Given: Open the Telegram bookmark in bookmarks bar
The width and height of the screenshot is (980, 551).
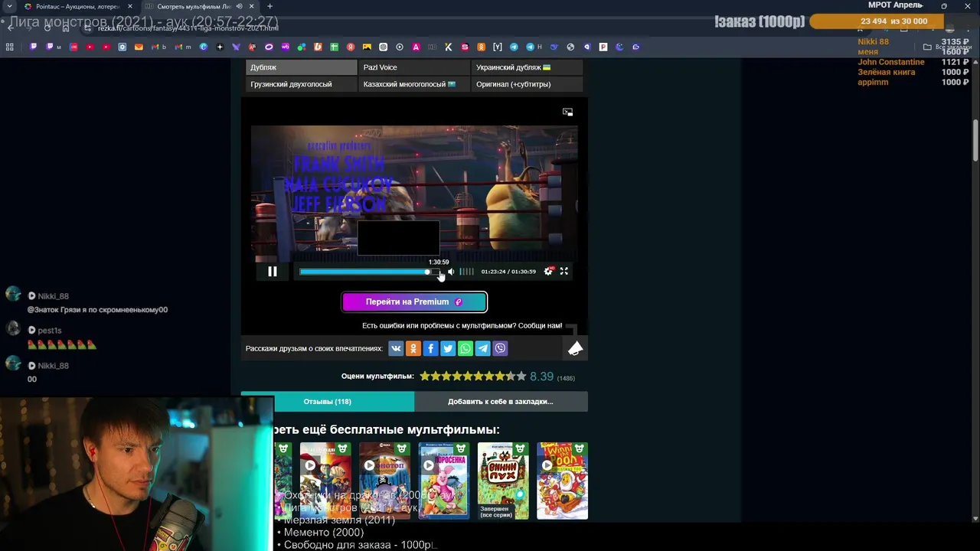Looking at the screenshot, I should coord(514,47).
